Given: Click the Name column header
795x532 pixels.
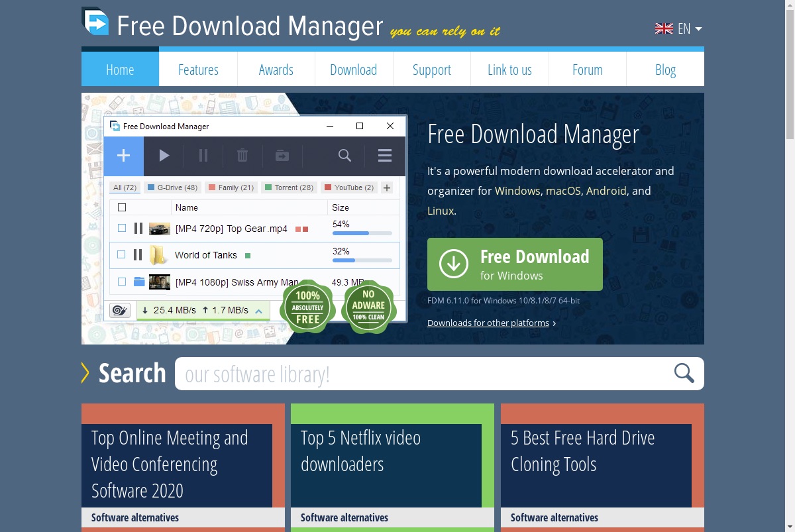Looking at the screenshot, I should coord(187,207).
